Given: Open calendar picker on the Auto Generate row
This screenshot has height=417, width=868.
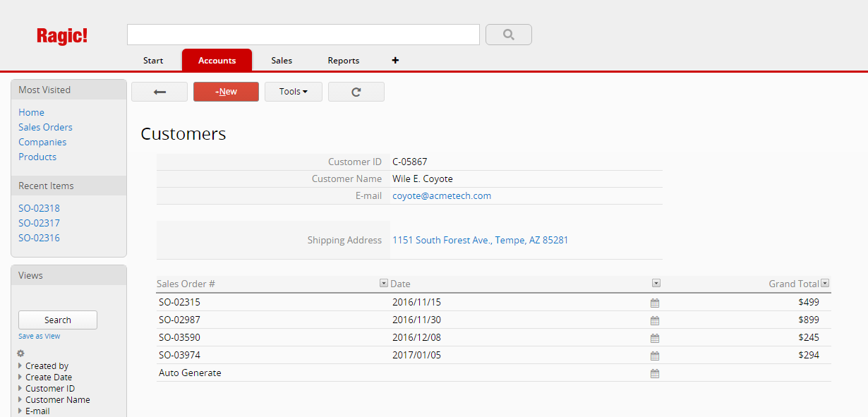Looking at the screenshot, I should pyautogui.click(x=654, y=373).
